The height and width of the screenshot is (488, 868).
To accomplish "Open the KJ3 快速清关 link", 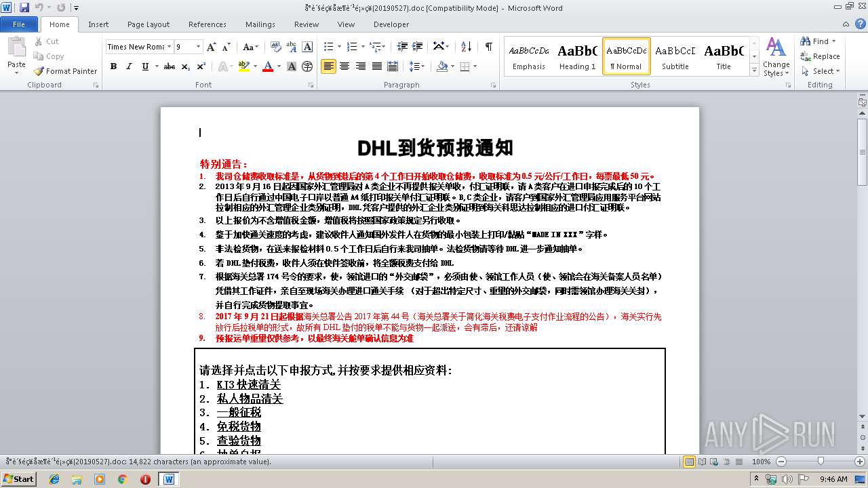I will [248, 384].
